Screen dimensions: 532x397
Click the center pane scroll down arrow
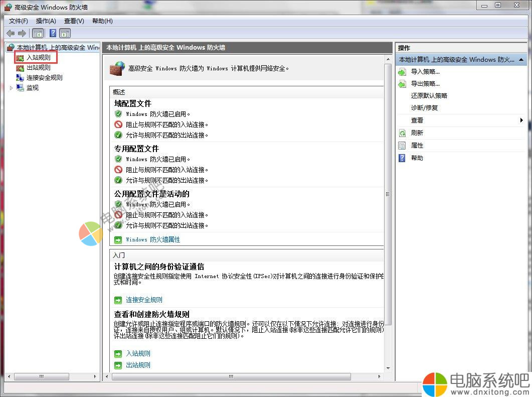(388, 368)
